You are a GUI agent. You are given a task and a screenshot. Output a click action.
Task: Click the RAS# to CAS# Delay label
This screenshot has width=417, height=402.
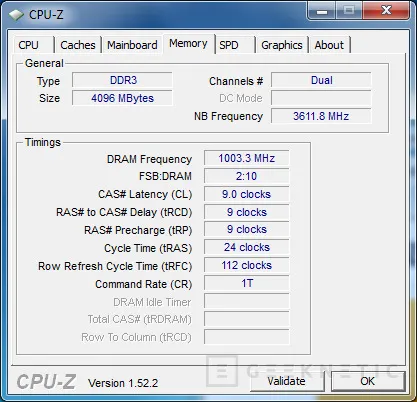point(124,212)
